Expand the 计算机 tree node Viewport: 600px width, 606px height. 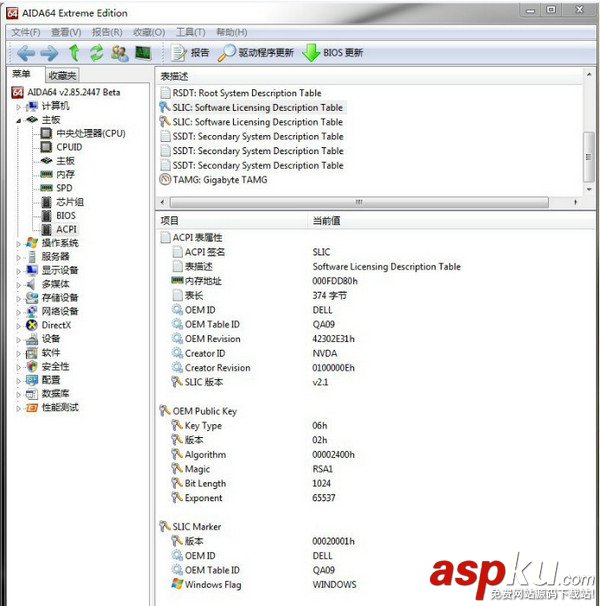(x=18, y=107)
